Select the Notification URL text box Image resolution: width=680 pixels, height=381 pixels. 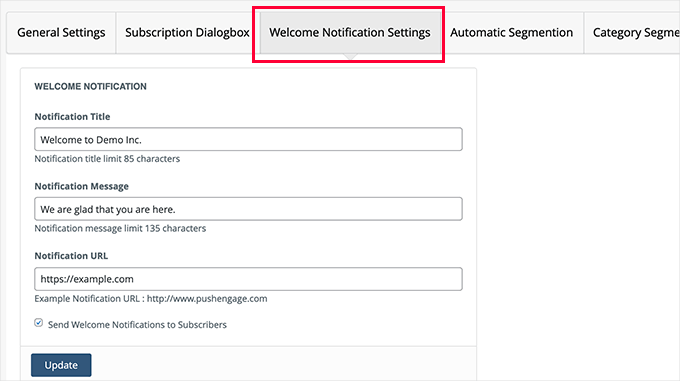pyautogui.click(x=248, y=279)
